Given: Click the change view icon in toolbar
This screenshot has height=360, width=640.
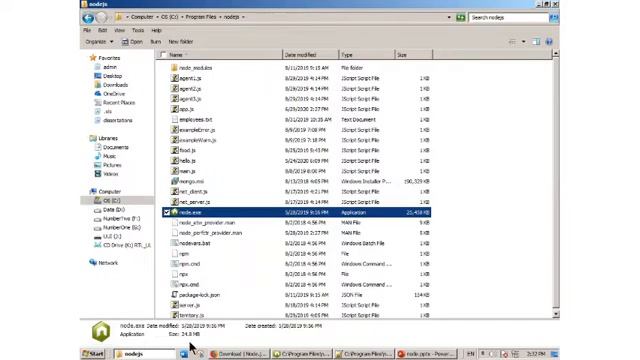Looking at the screenshot, I should point(512,42).
